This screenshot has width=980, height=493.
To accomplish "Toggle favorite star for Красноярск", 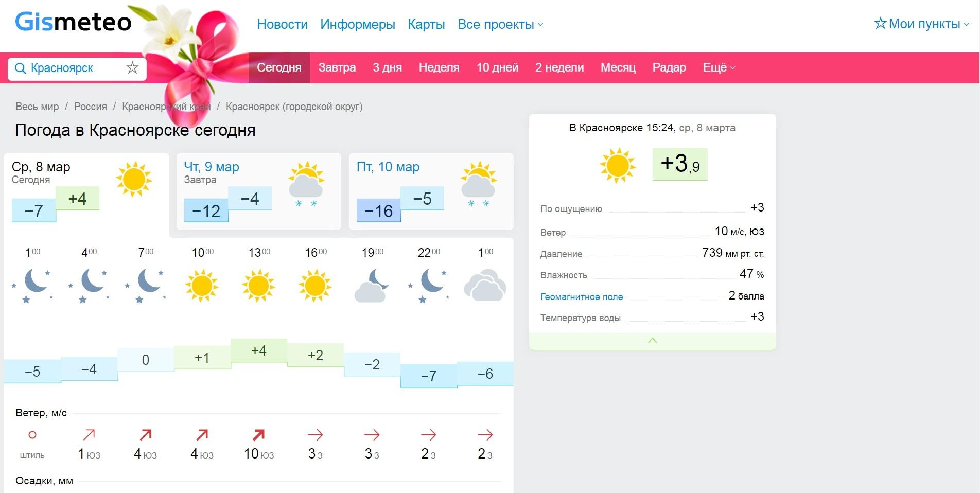I will [x=132, y=68].
